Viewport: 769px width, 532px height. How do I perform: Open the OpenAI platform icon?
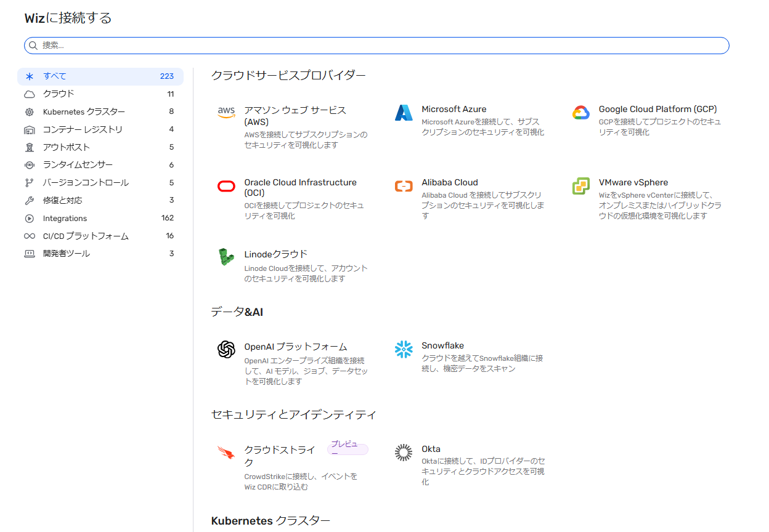[x=226, y=350]
